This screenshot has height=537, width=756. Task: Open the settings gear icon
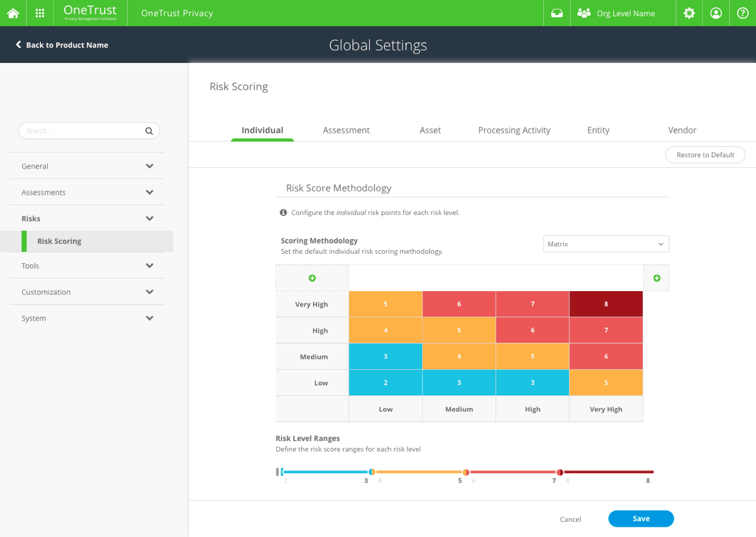click(689, 13)
